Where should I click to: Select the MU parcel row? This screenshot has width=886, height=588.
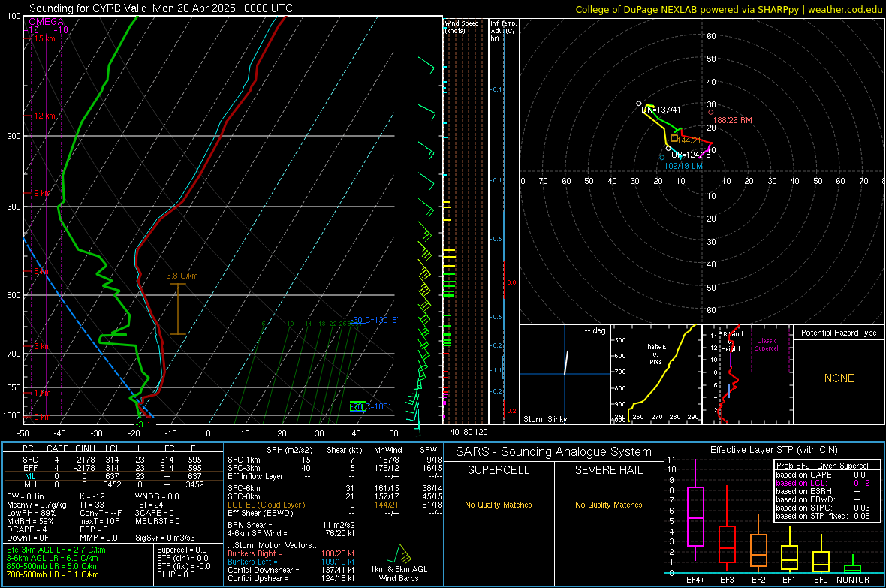tap(113, 484)
